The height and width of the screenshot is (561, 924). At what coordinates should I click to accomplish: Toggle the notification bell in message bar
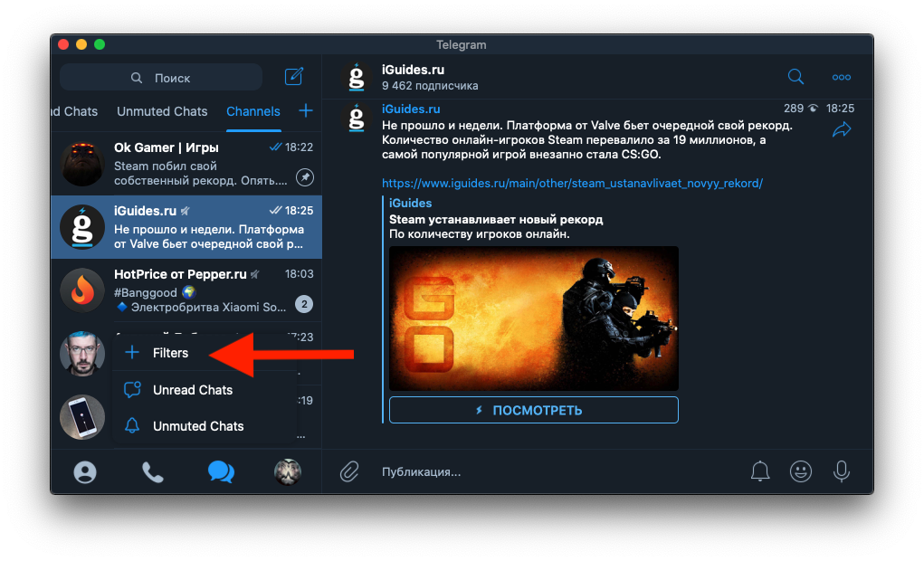point(759,471)
